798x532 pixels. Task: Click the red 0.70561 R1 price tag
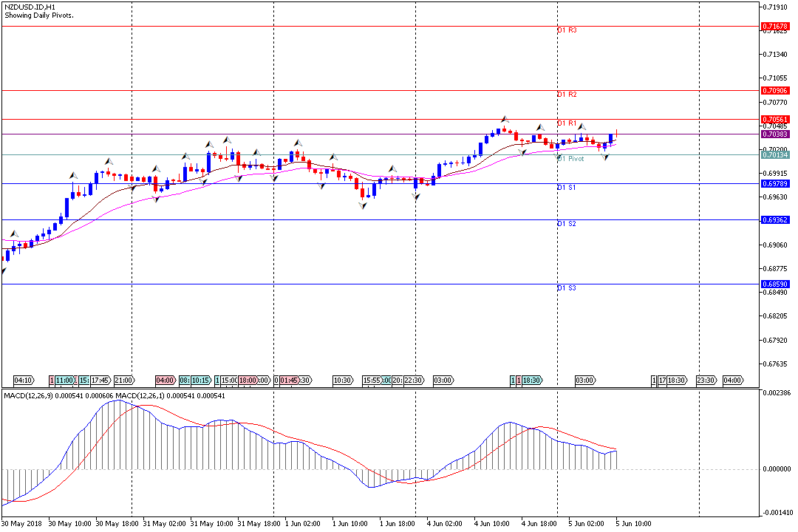click(x=775, y=120)
